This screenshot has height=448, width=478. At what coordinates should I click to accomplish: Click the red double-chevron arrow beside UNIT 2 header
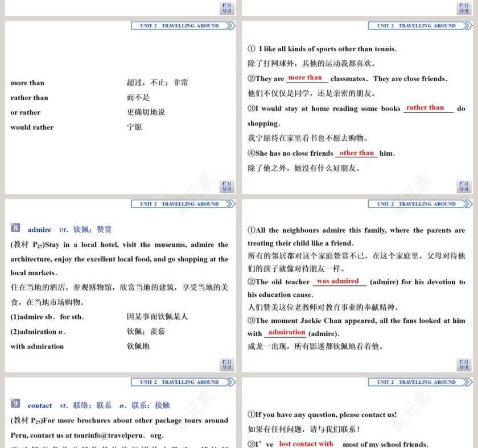[x=231, y=26]
